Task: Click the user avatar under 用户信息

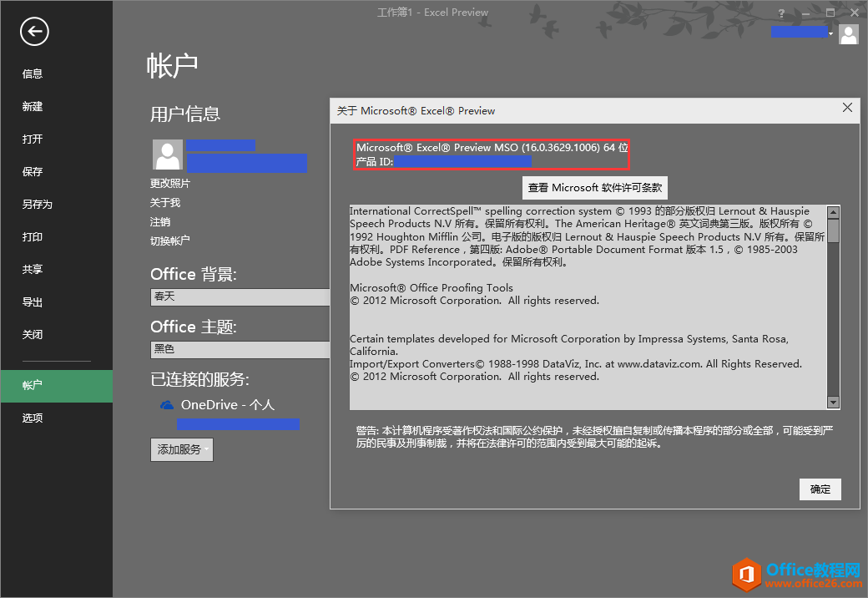Action: (168, 155)
